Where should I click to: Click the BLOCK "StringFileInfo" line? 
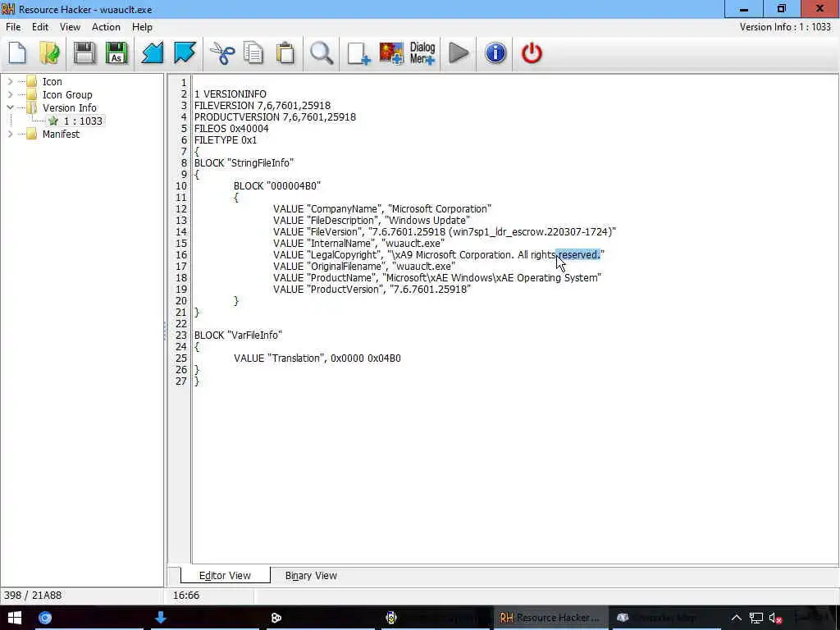pyautogui.click(x=244, y=163)
